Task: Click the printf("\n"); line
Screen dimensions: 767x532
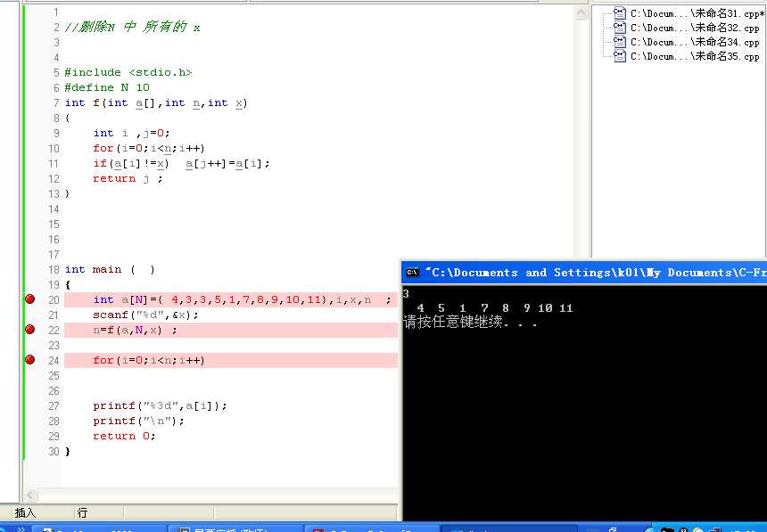Action: pos(138,421)
